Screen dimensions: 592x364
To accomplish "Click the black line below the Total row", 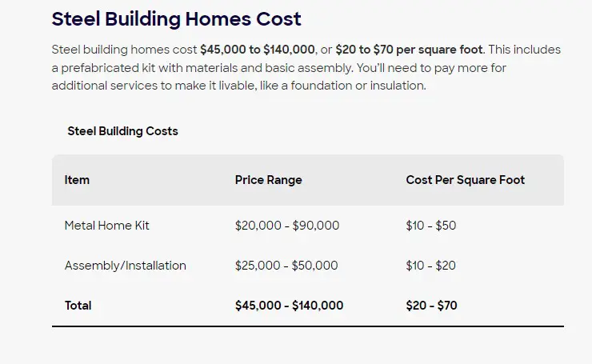I will [308, 326].
